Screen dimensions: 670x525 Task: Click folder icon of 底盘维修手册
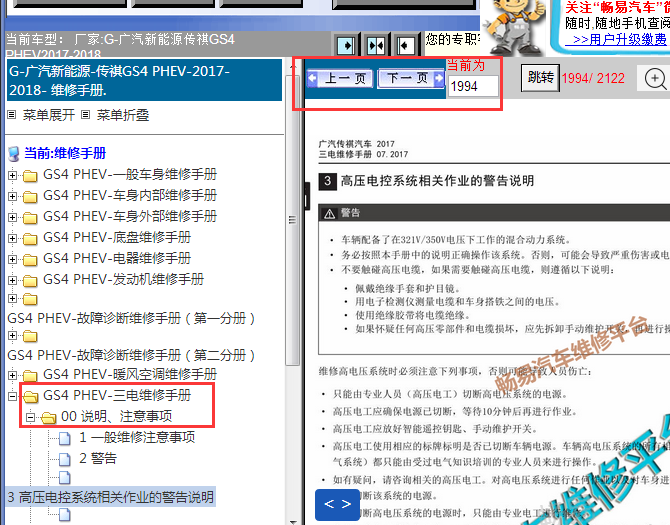tap(29, 238)
